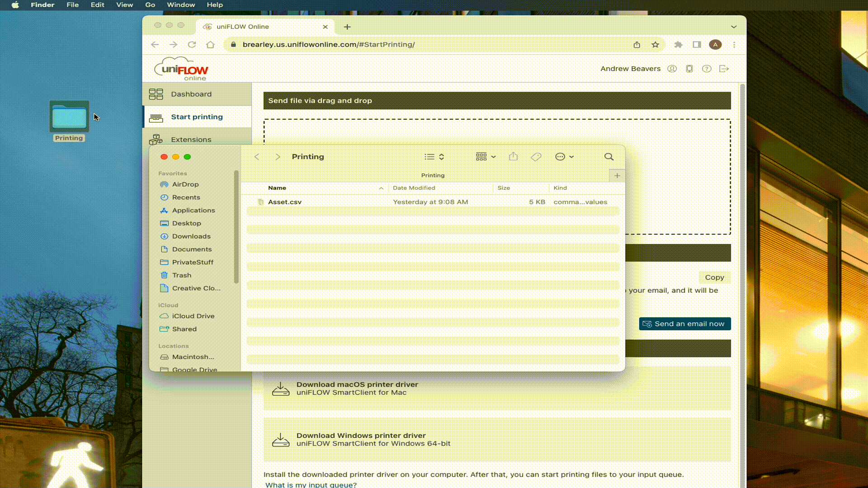Expand the Finder list view switcher
Screen dimensions: 868x488
click(x=434, y=157)
